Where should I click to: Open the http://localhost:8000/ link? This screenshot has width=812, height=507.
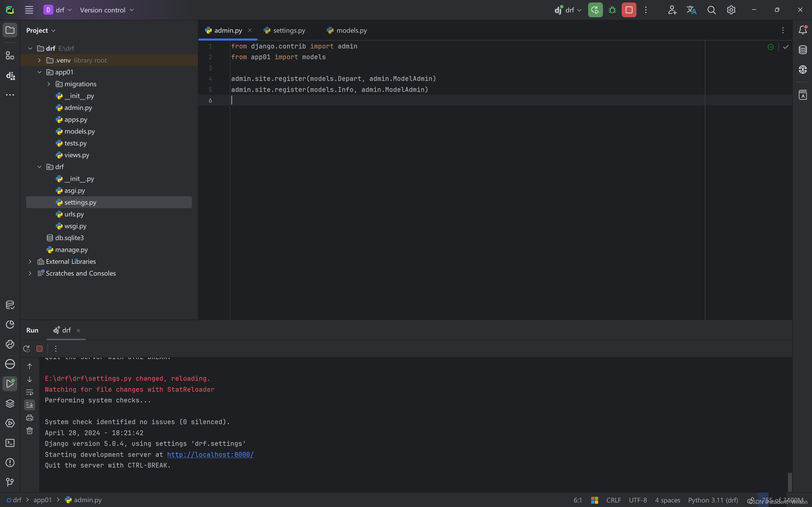pyautogui.click(x=210, y=454)
